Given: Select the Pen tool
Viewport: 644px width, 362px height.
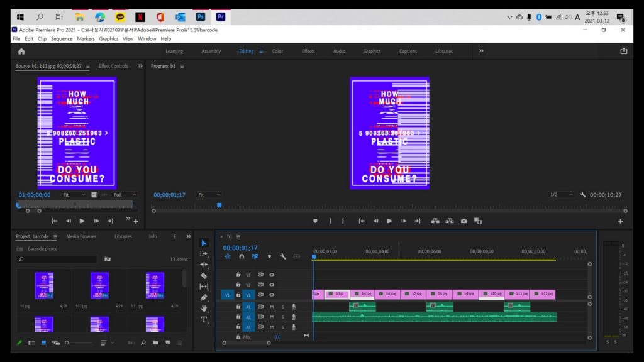Looking at the screenshot, I should (204, 297).
